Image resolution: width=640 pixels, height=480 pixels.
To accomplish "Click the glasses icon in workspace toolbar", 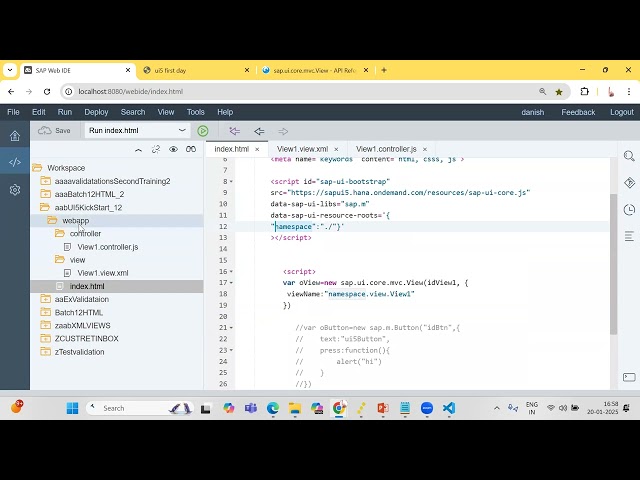I will pos(191,149).
